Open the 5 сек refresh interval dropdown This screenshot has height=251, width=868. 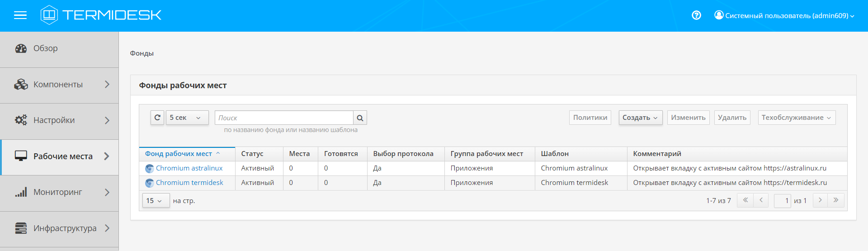coord(187,118)
